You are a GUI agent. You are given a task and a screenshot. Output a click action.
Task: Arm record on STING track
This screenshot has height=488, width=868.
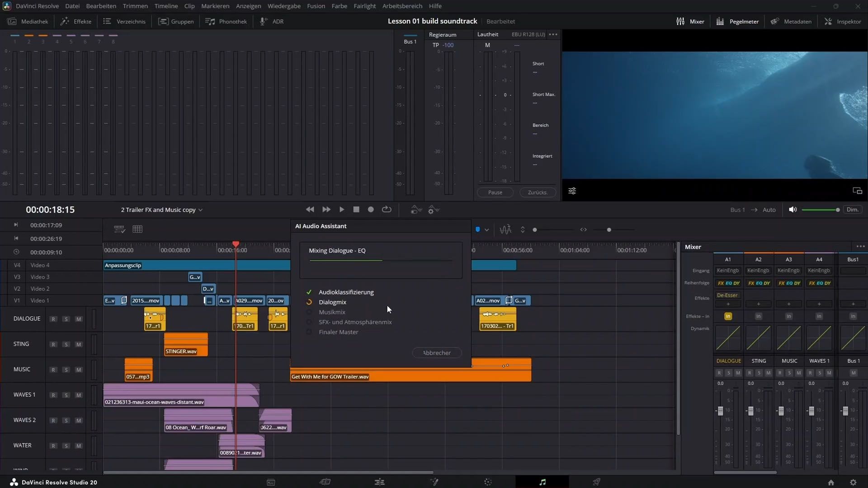tap(53, 344)
